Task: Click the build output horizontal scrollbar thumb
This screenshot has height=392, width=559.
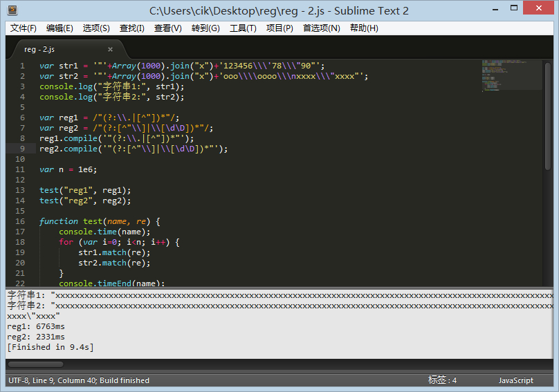Action: point(36,364)
